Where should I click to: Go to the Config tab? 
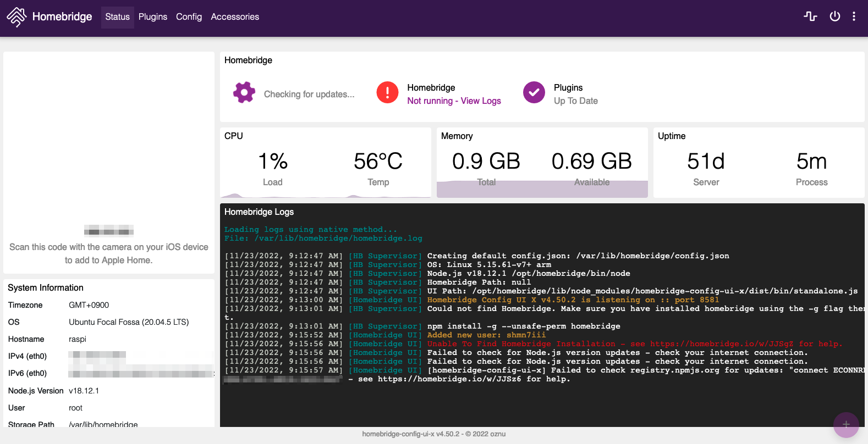pos(189,17)
